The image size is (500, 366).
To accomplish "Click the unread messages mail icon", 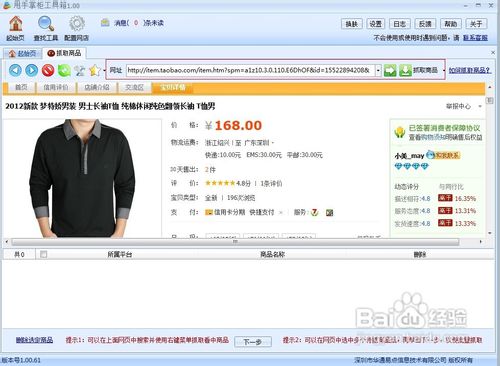I will [x=105, y=23].
